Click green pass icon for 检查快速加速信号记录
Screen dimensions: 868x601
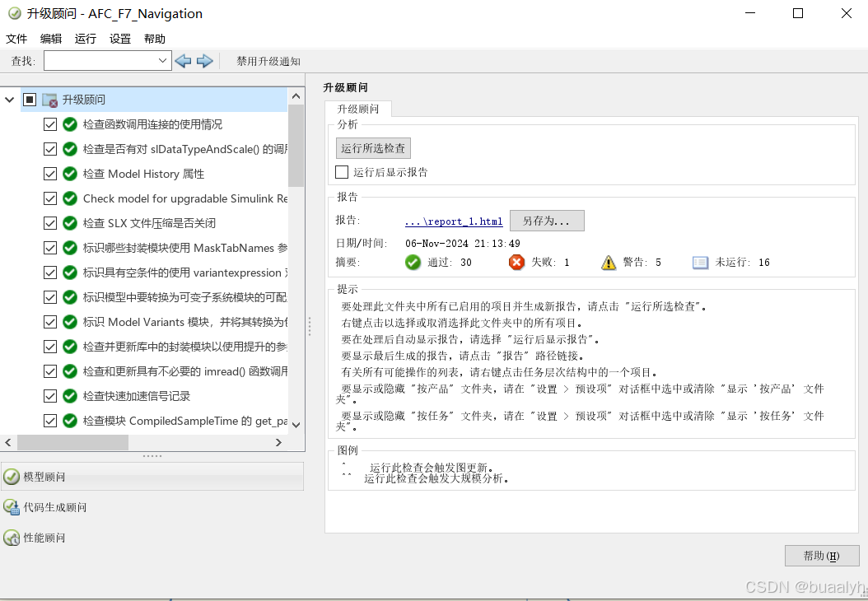tap(70, 396)
